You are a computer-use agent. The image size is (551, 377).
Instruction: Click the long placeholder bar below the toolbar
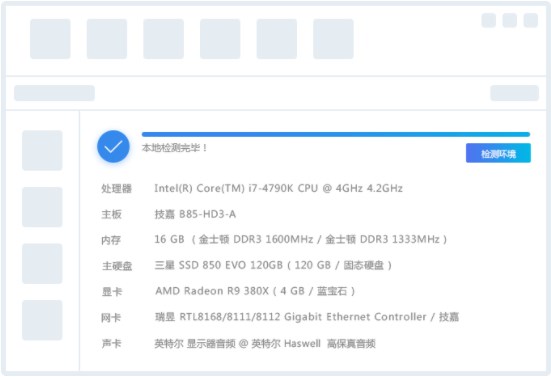click(54, 93)
